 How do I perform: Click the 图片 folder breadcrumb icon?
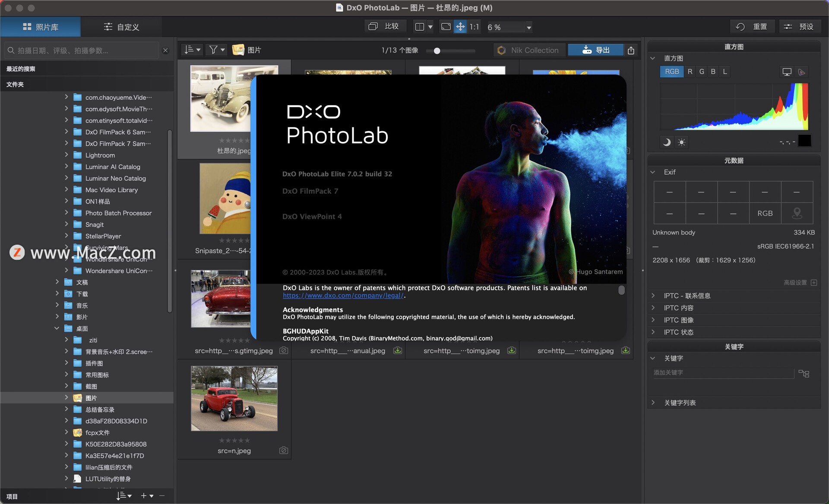coord(238,50)
